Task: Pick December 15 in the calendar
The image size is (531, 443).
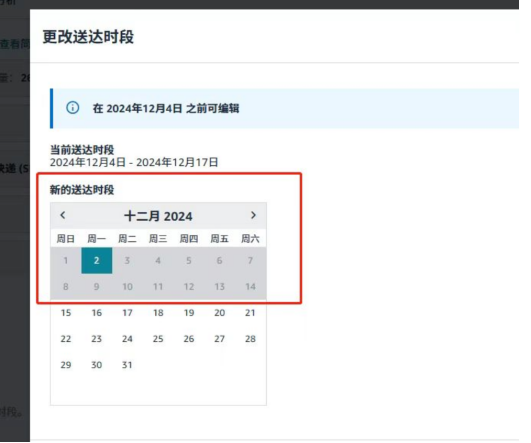Action: (66, 313)
